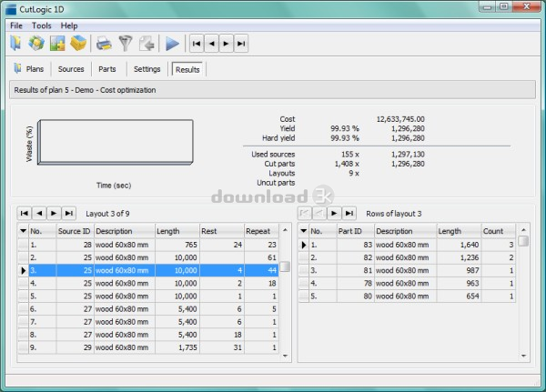Viewport: 546px width, 392px height.
Task: Sort rows by Count column header
Action: (499, 231)
